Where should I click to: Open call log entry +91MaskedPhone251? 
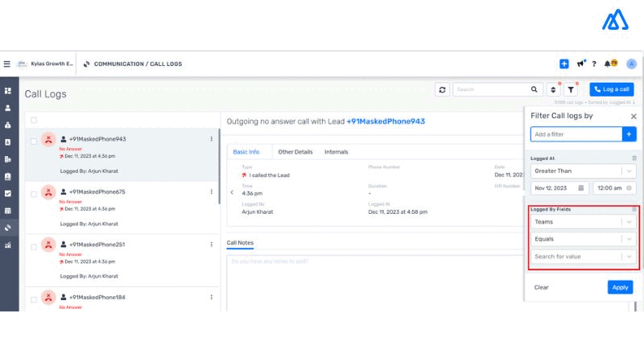122,261
